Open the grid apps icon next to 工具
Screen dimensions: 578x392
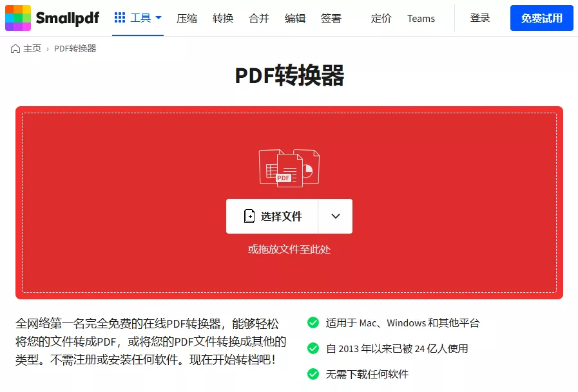(120, 17)
